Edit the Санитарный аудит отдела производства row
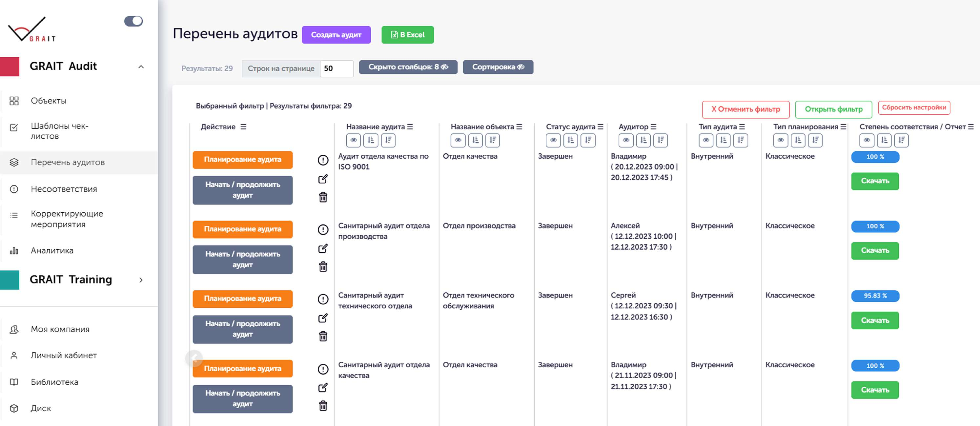The height and width of the screenshot is (426, 980). click(323, 248)
